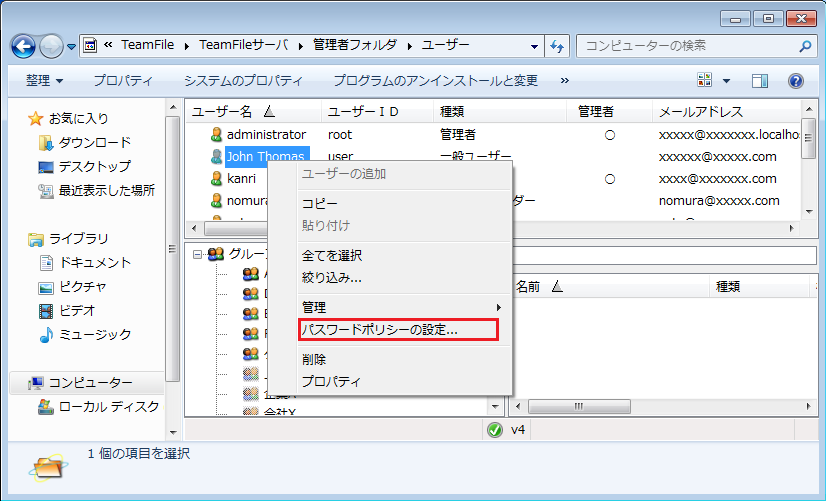Expand the 整理 toolbar dropdown

point(44,80)
